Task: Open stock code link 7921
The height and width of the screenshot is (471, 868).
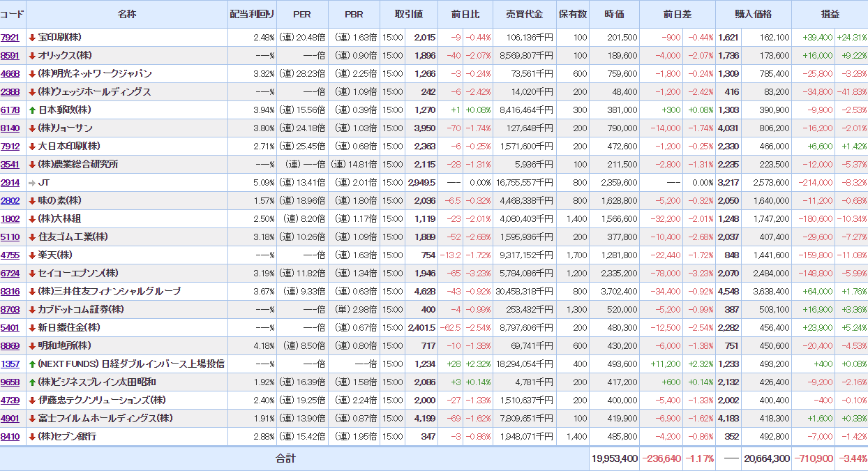Action: (x=10, y=38)
